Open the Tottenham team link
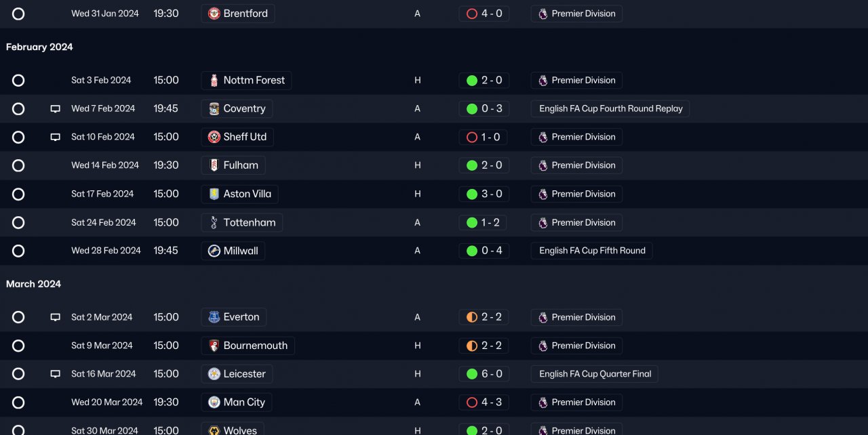This screenshot has height=435, width=868. [x=250, y=222]
